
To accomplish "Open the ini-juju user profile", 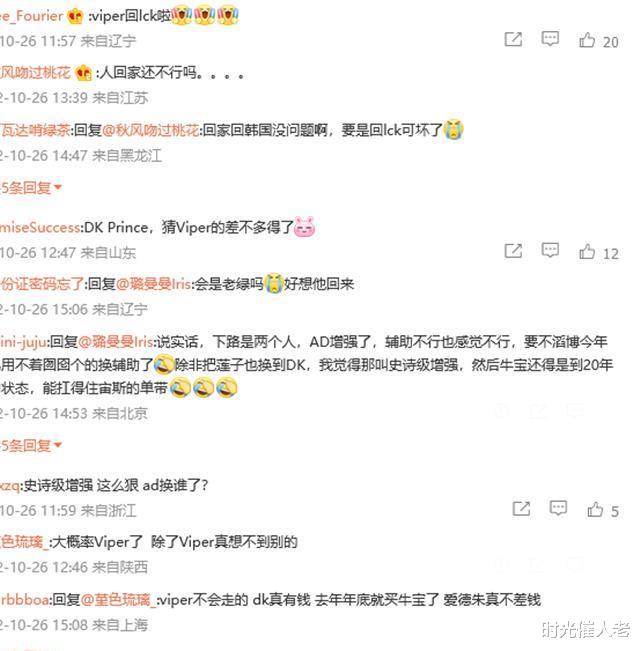I will coord(23,342).
